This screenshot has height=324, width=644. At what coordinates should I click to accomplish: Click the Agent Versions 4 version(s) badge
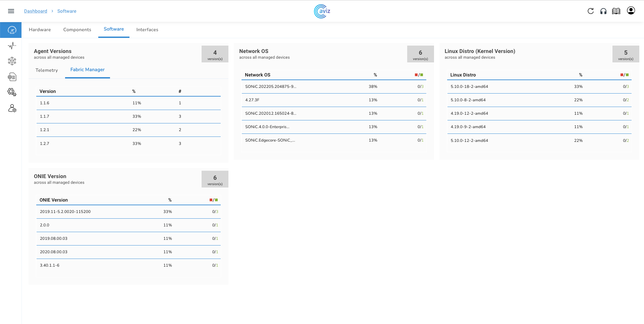tap(215, 54)
